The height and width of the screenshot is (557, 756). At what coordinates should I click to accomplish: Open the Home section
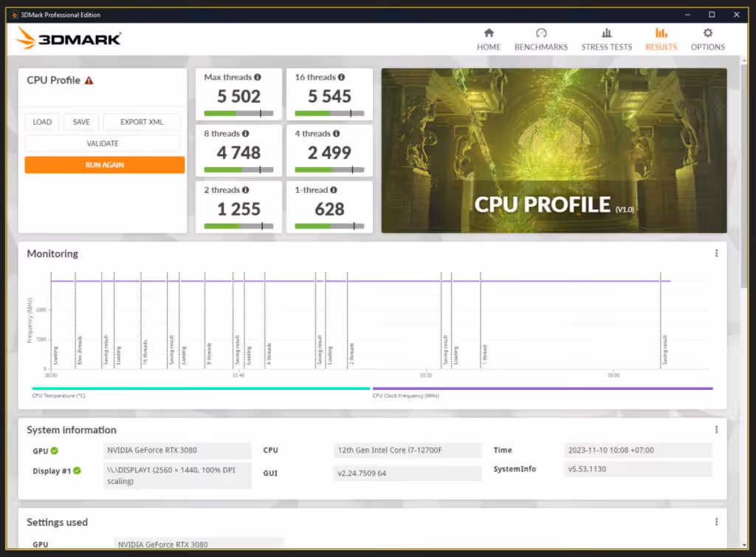point(489,40)
